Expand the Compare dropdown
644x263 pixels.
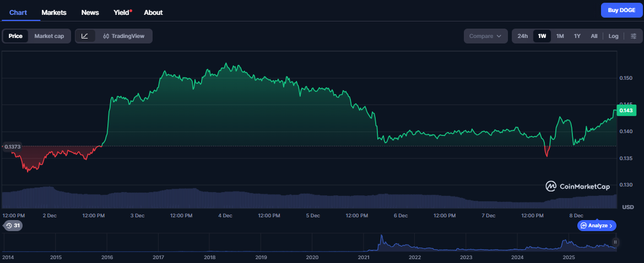coord(485,36)
